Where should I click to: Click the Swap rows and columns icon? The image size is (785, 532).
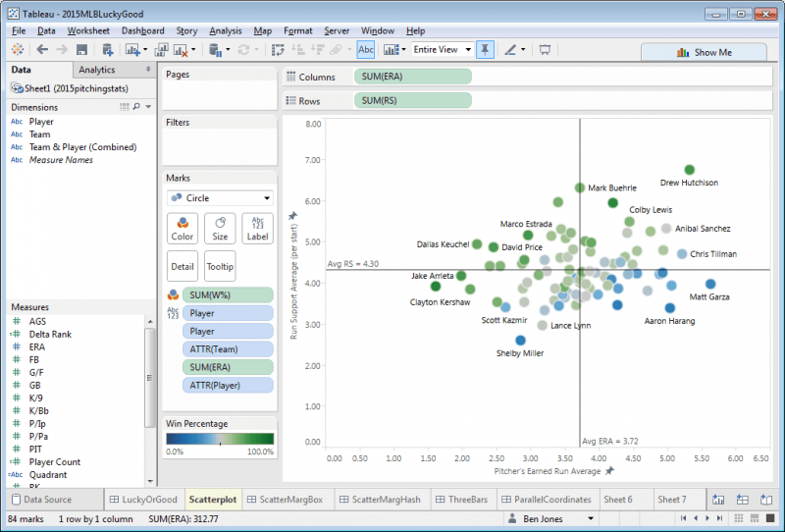[x=278, y=50]
